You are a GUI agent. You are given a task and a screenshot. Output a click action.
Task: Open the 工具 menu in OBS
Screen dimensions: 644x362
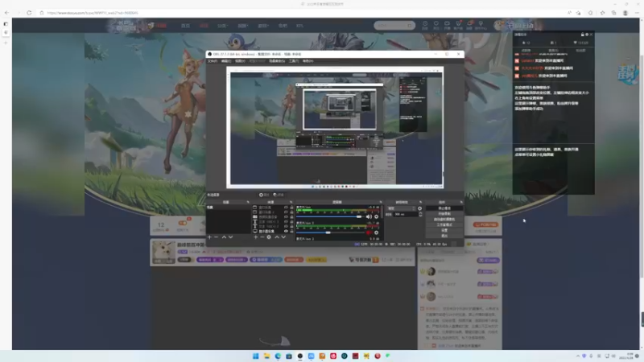(x=294, y=61)
